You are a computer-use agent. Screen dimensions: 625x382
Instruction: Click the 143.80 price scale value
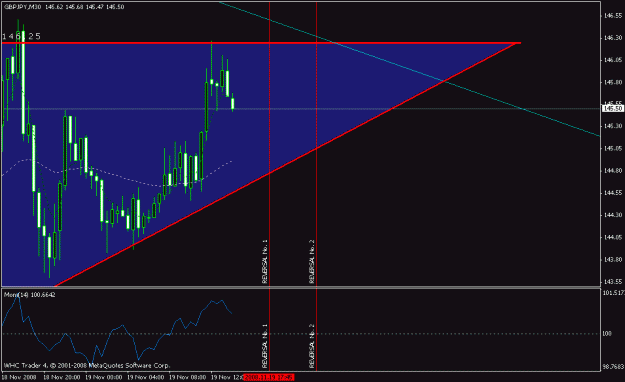(613, 259)
